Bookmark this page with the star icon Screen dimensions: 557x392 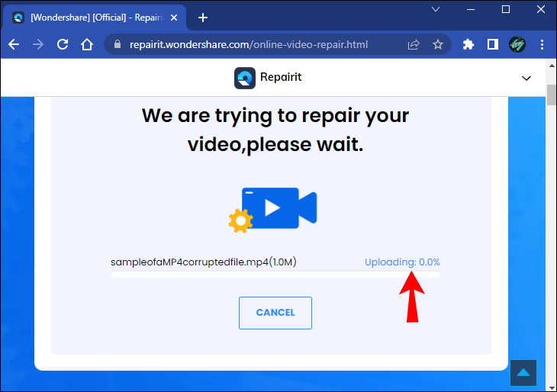point(438,45)
